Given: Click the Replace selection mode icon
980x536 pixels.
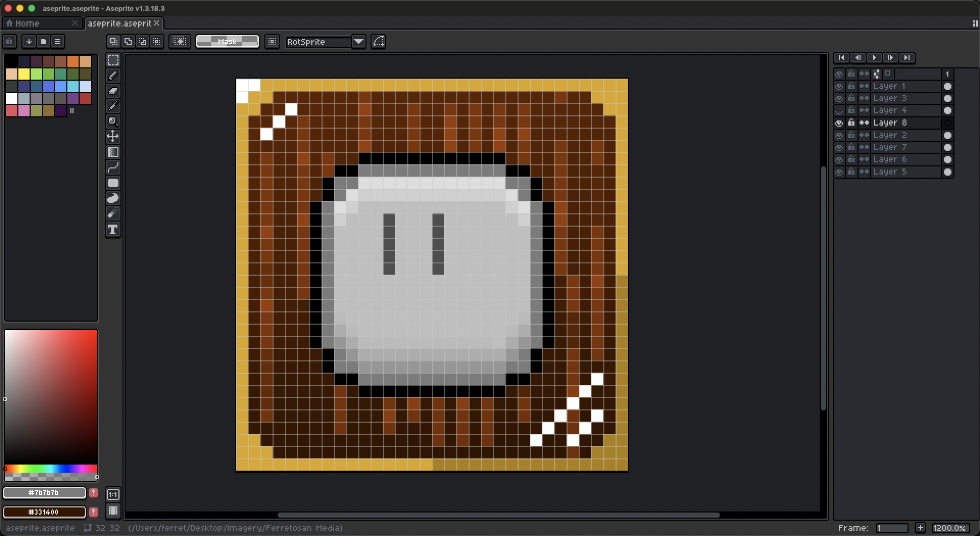Looking at the screenshot, I should [114, 41].
